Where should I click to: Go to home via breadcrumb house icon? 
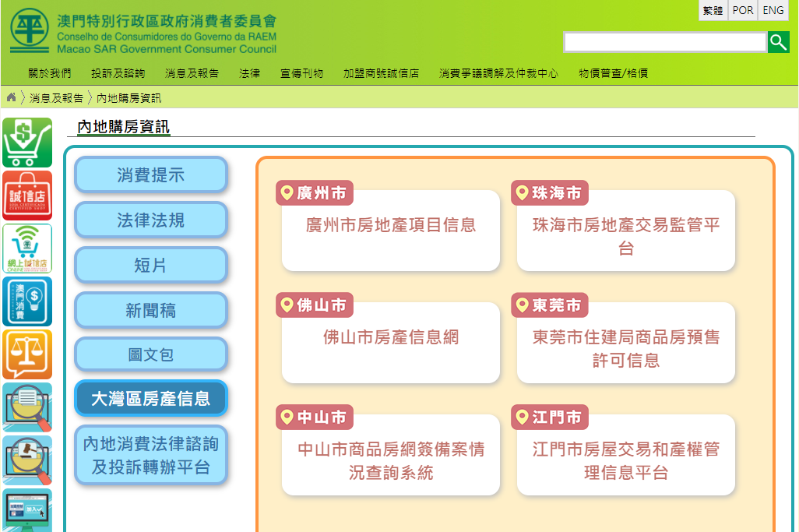pos(11,97)
